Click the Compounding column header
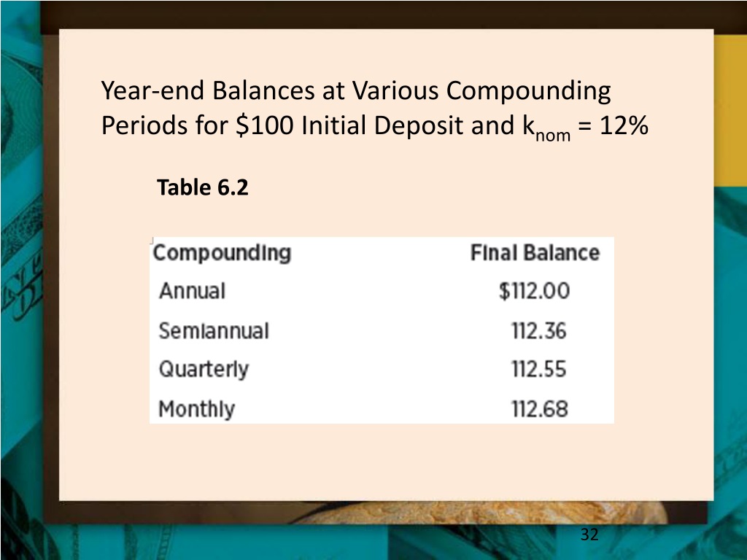747x560 pixels. (x=222, y=253)
